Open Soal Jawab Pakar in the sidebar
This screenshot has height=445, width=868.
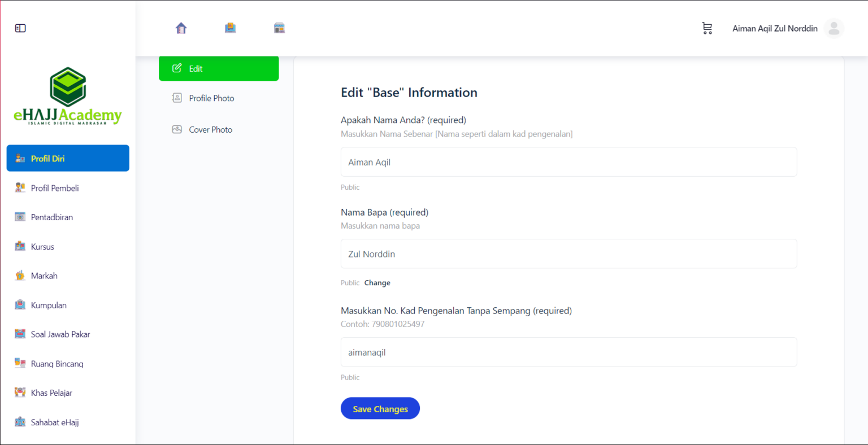pos(60,334)
